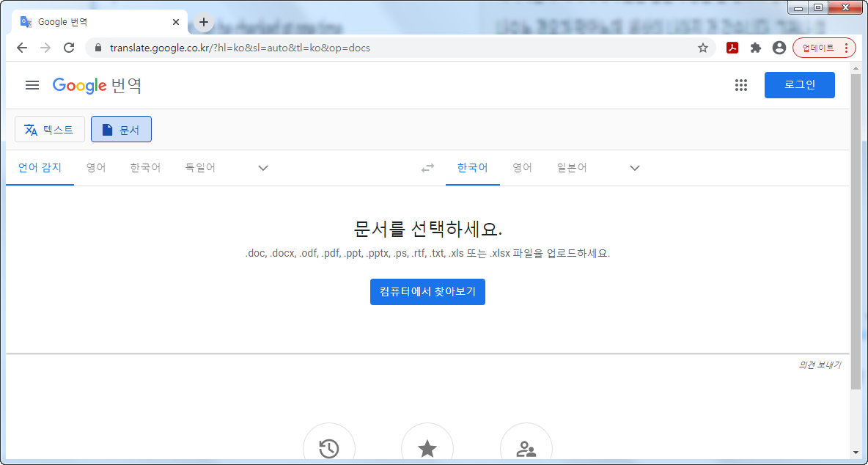Choose 영어 as source language
This screenshot has width=868, height=465.
point(96,168)
